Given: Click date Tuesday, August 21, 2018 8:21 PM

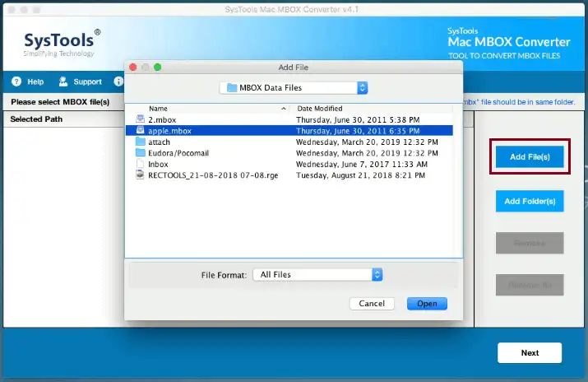Looking at the screenshot, I should tap(360, 175).
